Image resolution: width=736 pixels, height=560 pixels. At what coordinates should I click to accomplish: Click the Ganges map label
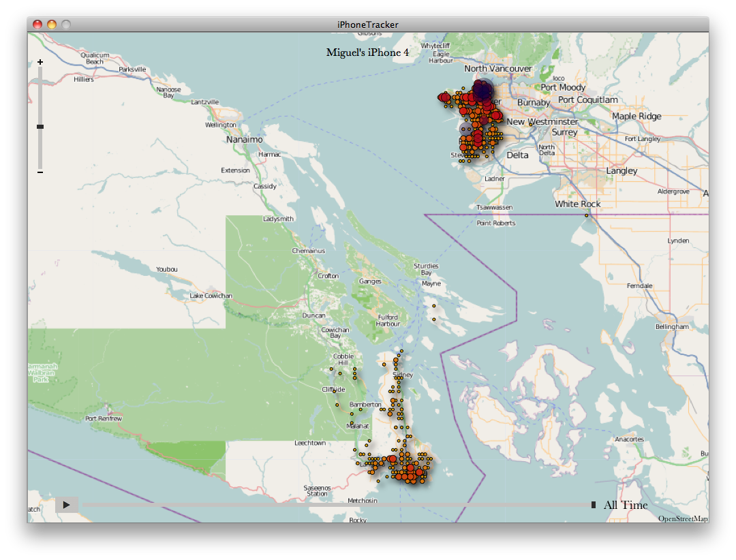coord(370,281)
